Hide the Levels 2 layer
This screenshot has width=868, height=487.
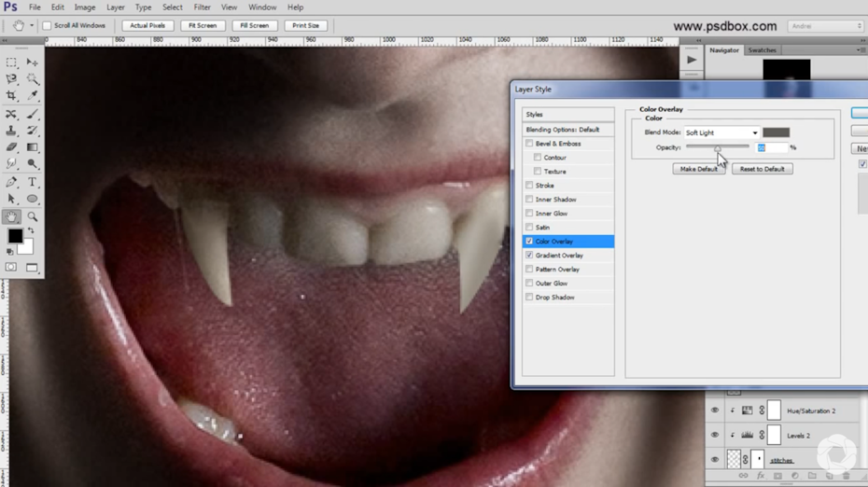pyautogui.click(x=715, y=435)
